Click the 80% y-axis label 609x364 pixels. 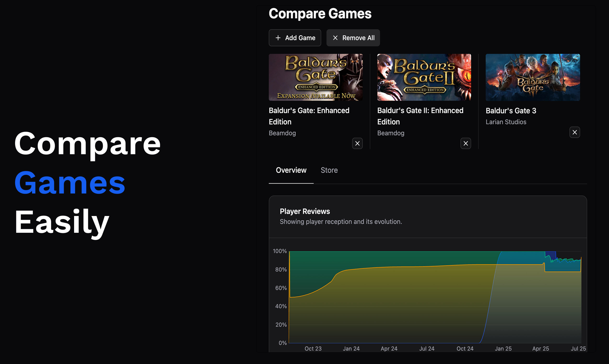click(x=281, y=270)
